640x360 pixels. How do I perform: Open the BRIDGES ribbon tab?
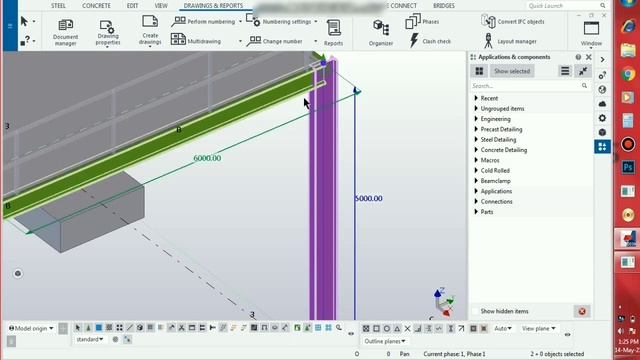point(444,6)
